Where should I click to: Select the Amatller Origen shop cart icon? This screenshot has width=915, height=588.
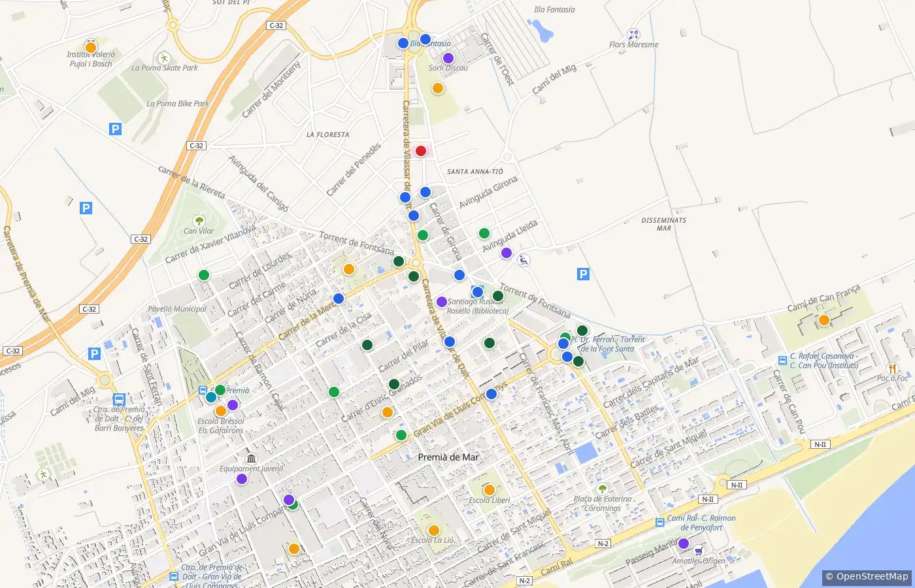coord(699,551)
